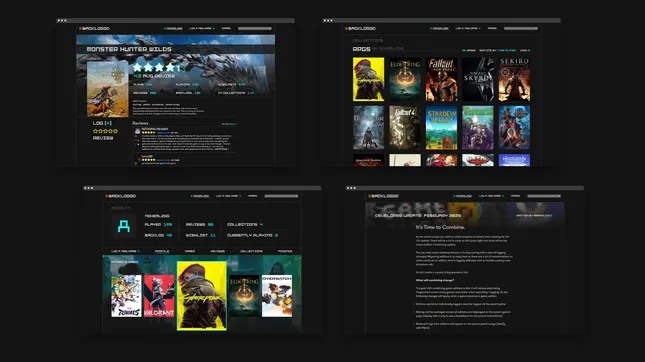The height and width of the screenshot is (362, 645).
Task: Open username menu in Monster Hunter window navbar
Action: click(x=173, y=28)
